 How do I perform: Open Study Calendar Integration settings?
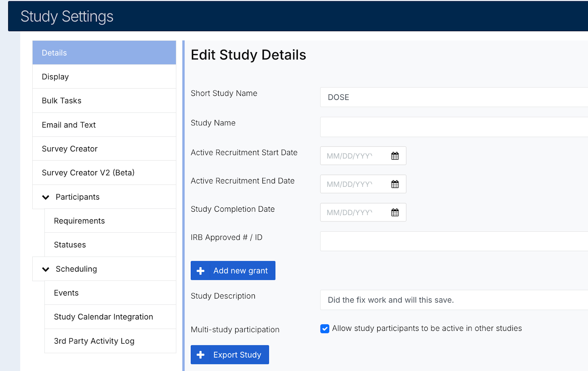click(x=110, y=317)
